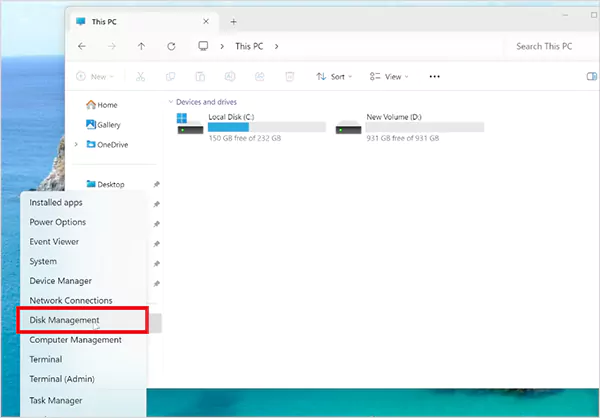Click the See more (three dots) button
The height and width of the screenshot is (418, 600).
[x=434, y=76]
